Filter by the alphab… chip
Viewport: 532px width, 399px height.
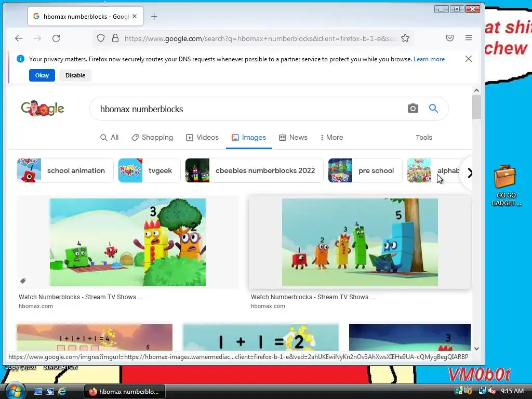tap(434, 170)
